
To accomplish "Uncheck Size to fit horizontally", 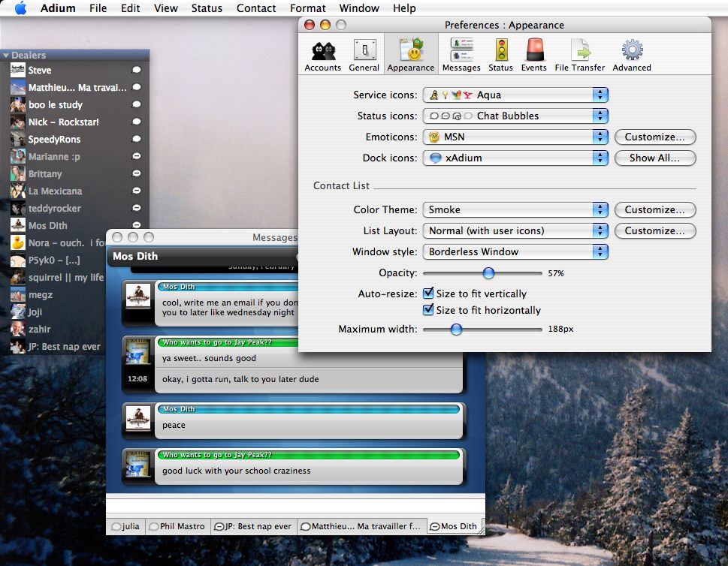I will (428, 310).
